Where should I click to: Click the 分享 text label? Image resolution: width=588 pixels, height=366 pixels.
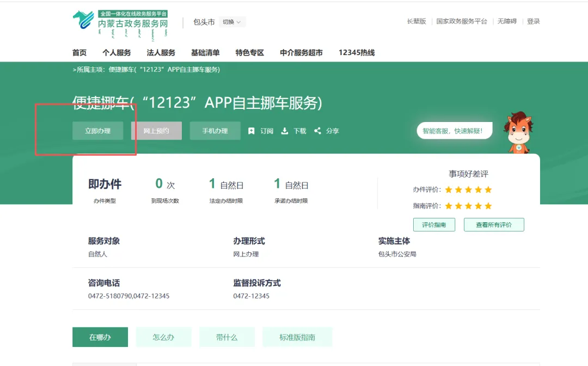[x=332, y=131]
